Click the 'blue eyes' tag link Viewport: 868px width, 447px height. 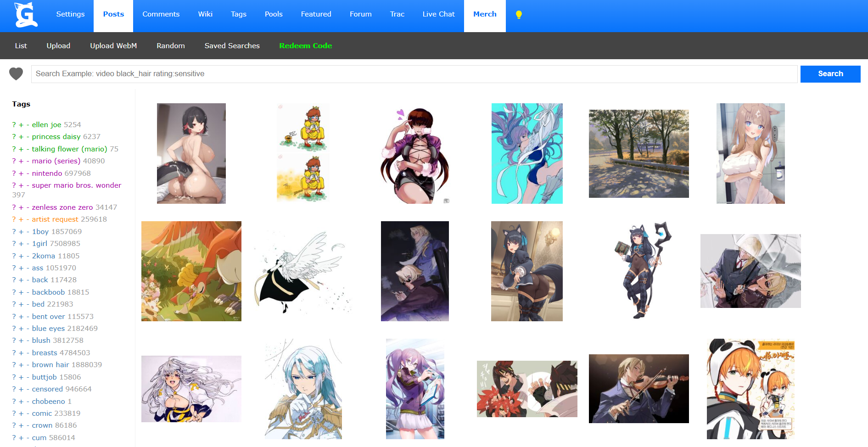[48, 329]
